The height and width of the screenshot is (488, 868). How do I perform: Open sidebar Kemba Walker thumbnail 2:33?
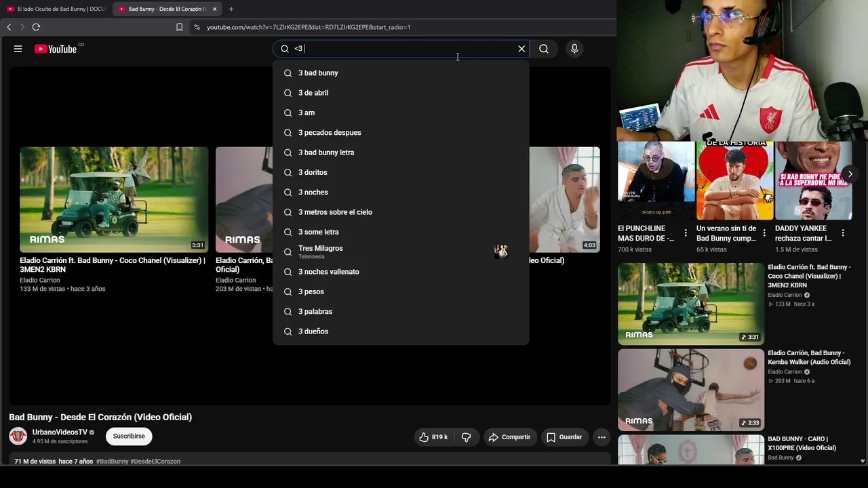691,390
